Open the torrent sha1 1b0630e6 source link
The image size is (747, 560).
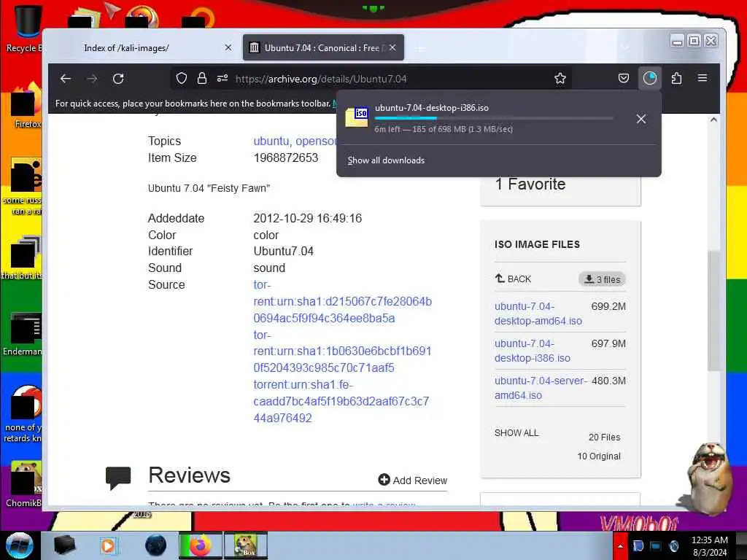tap(343, 351)
